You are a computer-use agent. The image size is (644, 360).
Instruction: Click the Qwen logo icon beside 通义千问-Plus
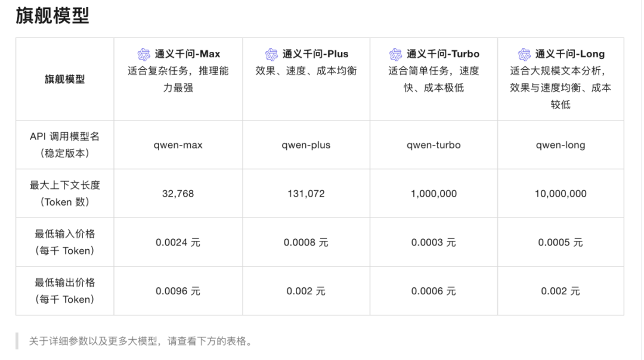[x=271, y=54]
